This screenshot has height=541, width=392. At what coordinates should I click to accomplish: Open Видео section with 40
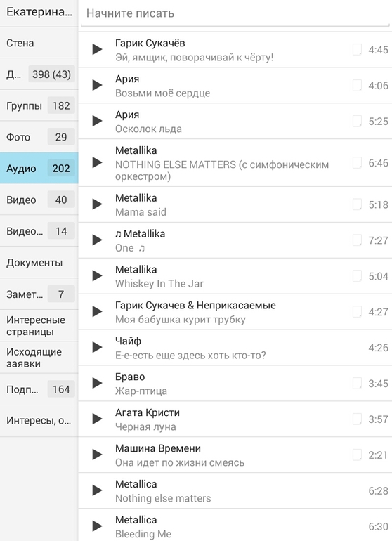[39, 200]
